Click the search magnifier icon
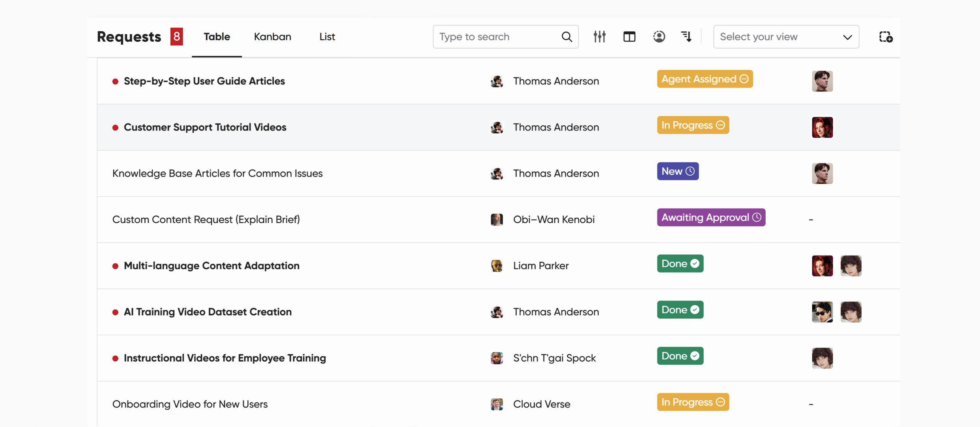Screen dimensions: 980x427 [x=567, y=37]
